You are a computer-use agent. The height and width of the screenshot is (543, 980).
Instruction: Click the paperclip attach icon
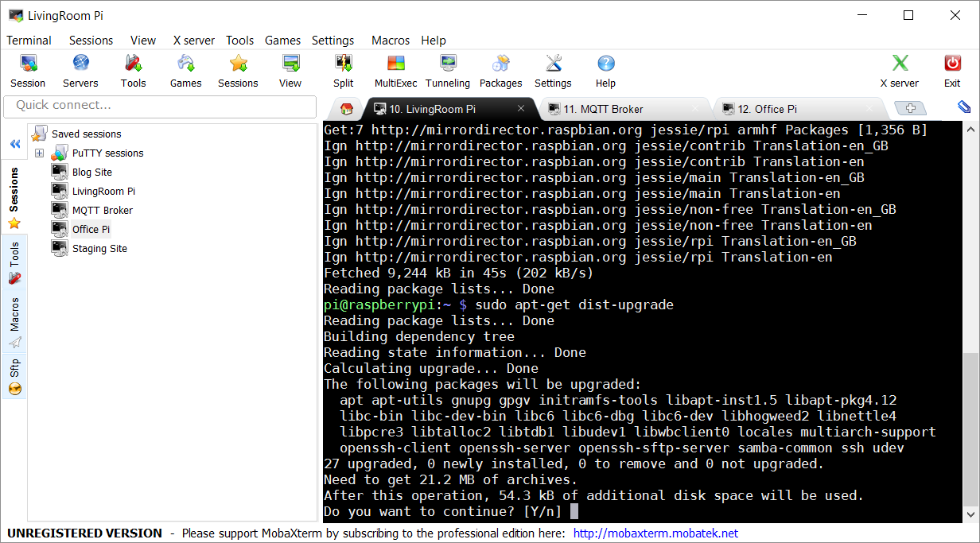pos(964,107)
